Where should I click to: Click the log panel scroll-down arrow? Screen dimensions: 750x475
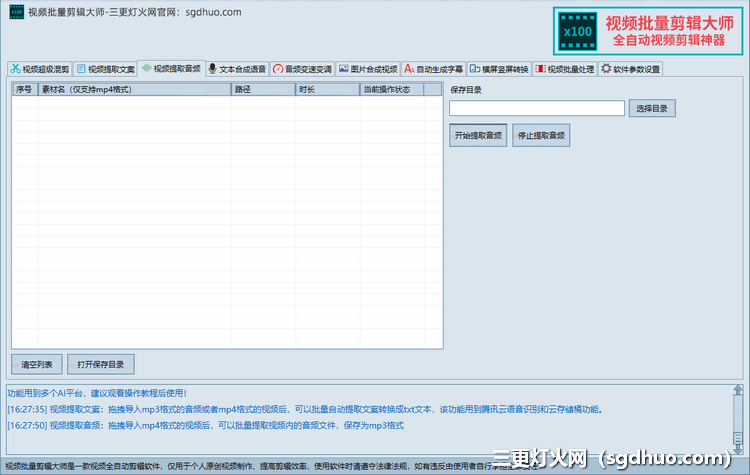tap(738, 450)
